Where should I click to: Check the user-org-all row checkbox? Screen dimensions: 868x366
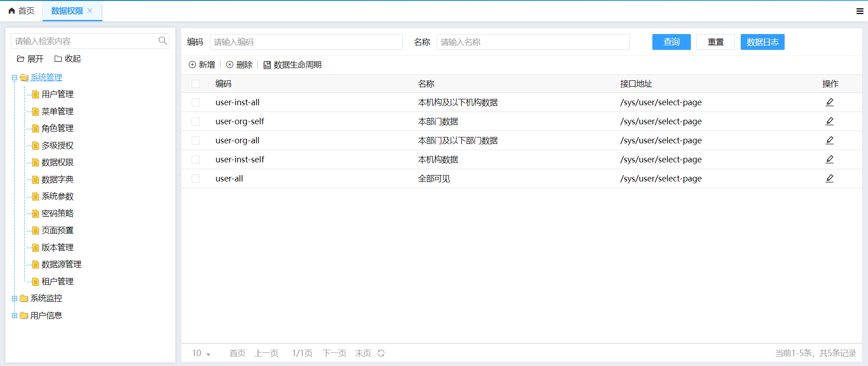click(x=196, y=141)
